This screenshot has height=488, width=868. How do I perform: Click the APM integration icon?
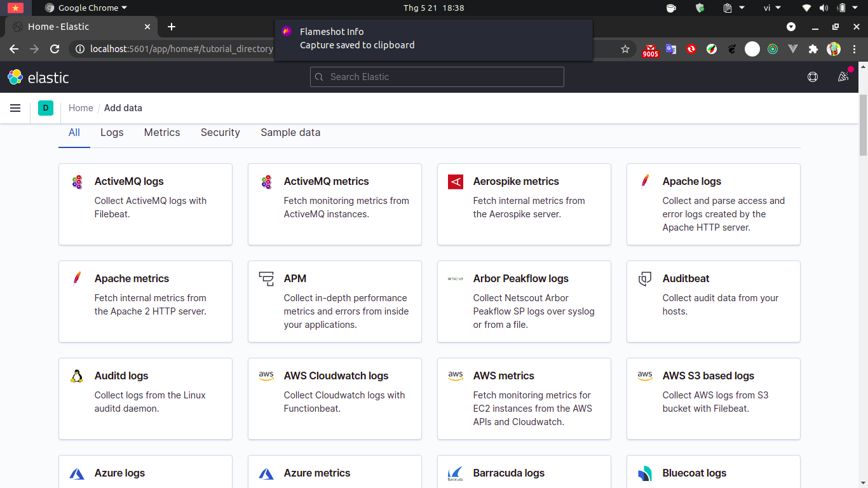pos(266,279)
